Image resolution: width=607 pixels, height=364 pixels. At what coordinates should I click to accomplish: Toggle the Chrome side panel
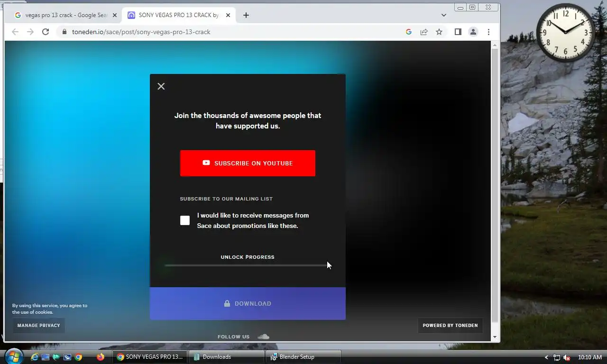[458, 32]
